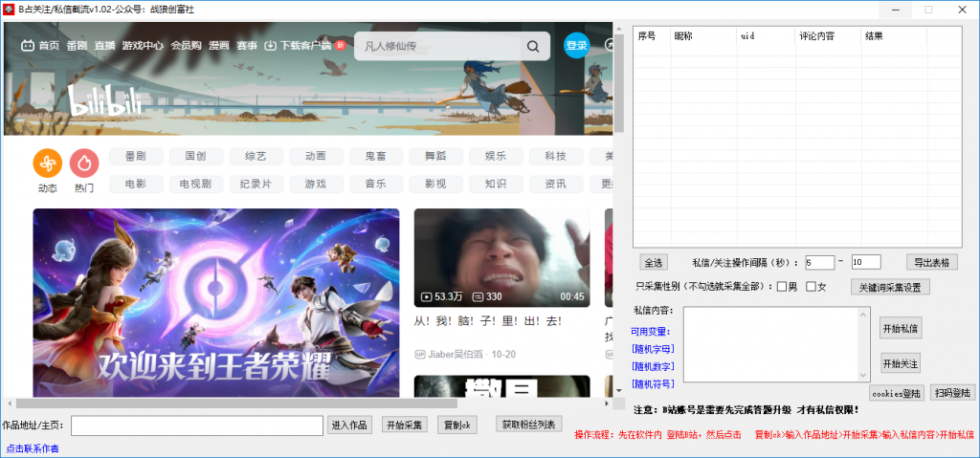Select the 娱乐 category tag

pos(496,156)
